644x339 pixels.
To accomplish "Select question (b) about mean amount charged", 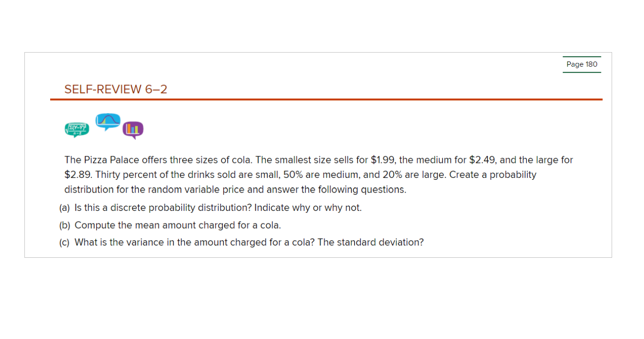I will 170,225.
